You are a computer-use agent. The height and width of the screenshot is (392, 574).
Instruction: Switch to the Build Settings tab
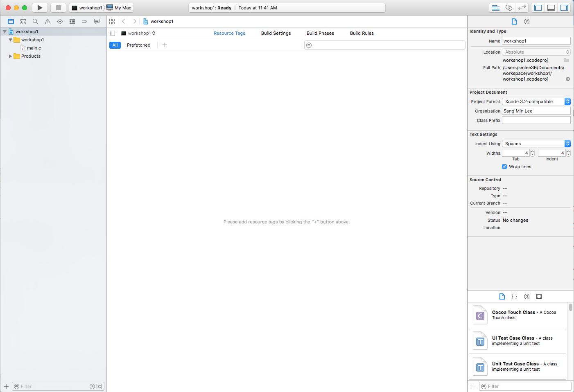point(276,33)
